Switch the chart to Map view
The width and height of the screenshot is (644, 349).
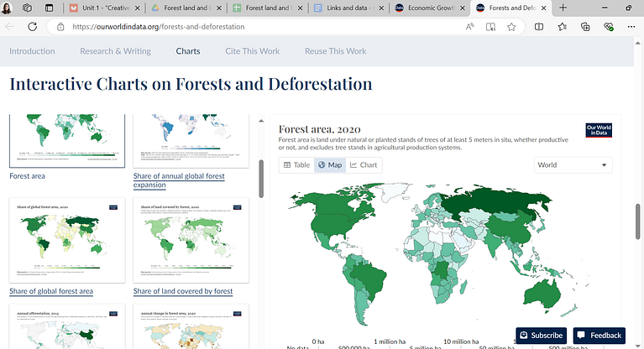point(330,165)
